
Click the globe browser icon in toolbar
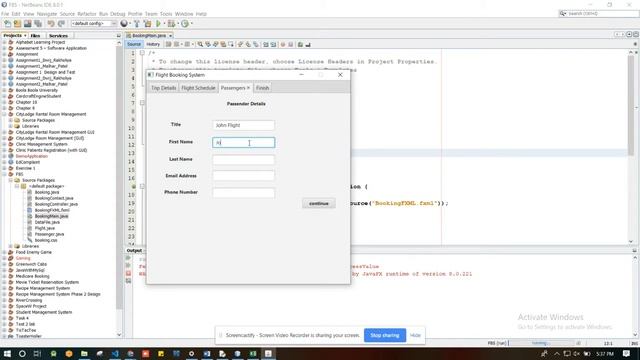124,24
